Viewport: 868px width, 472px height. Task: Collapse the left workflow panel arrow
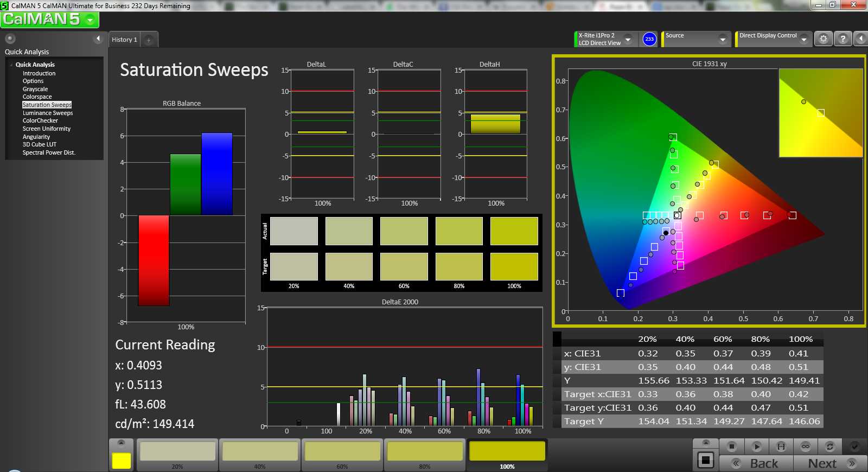pyautogui.click(x=98, y=39)
